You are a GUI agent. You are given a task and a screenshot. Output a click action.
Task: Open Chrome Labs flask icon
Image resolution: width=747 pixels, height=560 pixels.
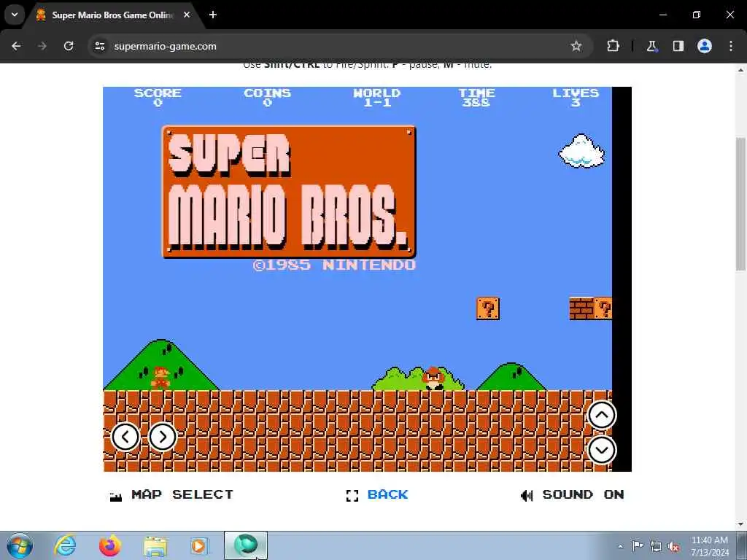tap(651, 46)
